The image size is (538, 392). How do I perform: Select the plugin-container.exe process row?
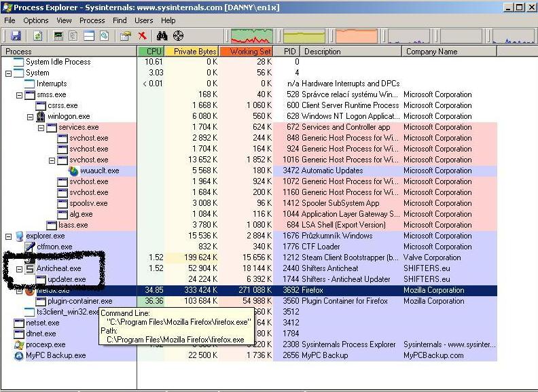click(249, 301)
